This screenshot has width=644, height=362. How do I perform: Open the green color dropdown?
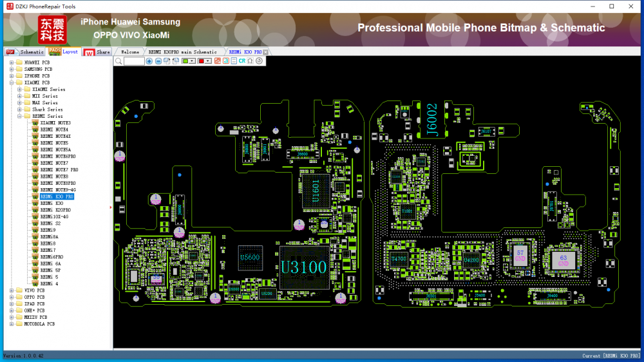point(192,61)
